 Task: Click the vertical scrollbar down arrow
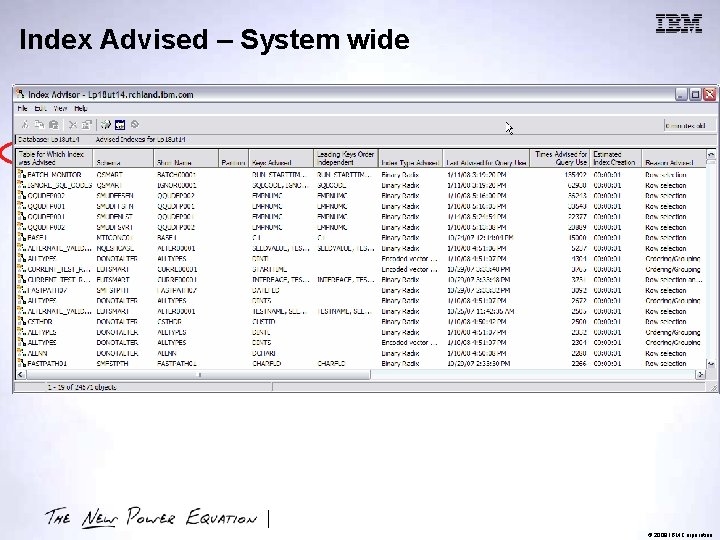(711, 364)
